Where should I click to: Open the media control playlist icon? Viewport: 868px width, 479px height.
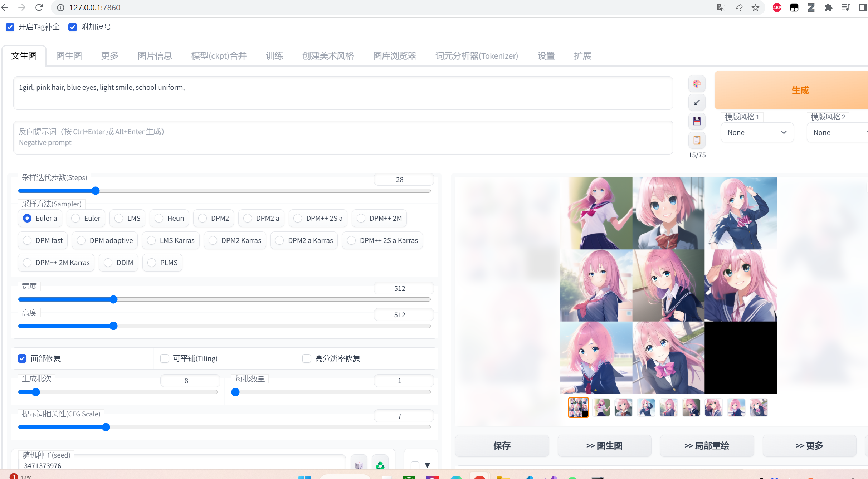click(845, 8)
